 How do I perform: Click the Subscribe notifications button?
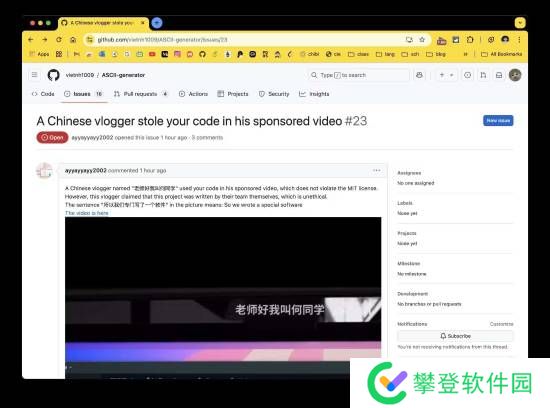coord(455,336)
